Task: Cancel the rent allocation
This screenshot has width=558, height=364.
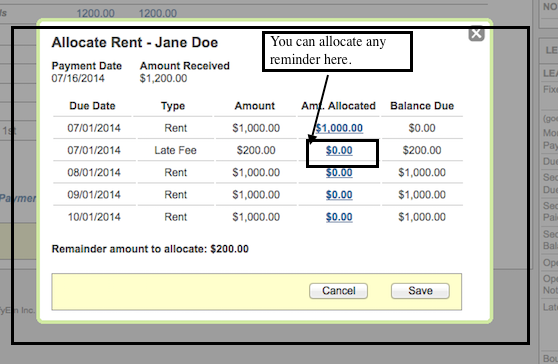Action: tap(338, 291)
